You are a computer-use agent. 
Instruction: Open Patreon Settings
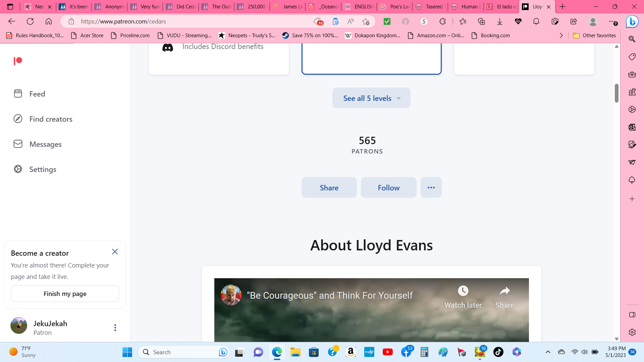coord(43,169)
